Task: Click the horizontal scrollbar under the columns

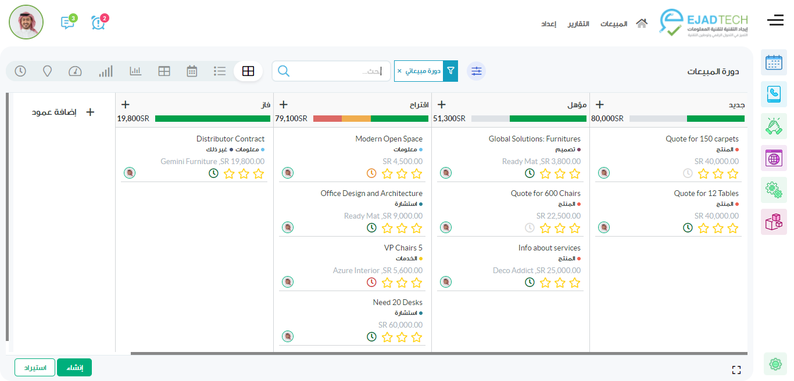Action: coord(439,353)
